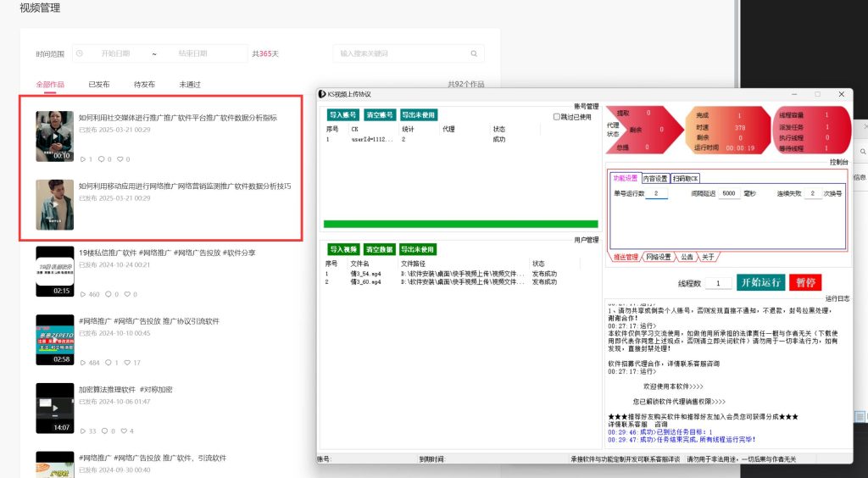Open the 网络设置 bottom tab

pyautogui.click(x=659, y=257)
